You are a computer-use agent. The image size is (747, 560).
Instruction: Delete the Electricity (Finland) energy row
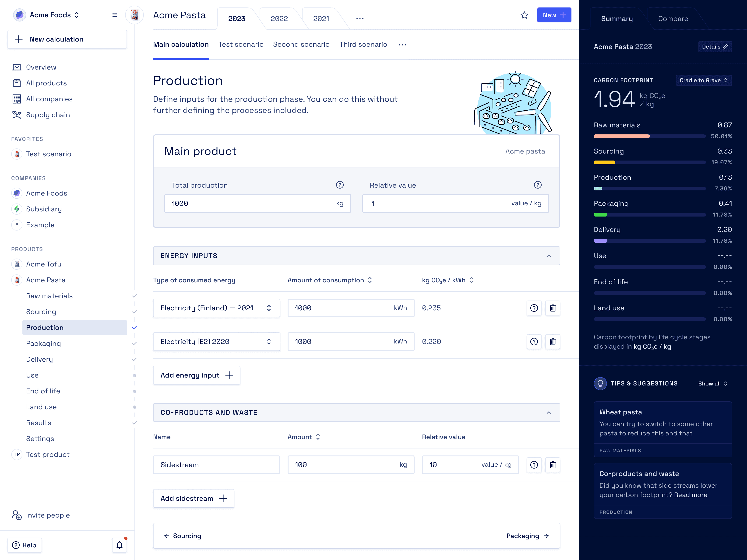pos(553,308)
